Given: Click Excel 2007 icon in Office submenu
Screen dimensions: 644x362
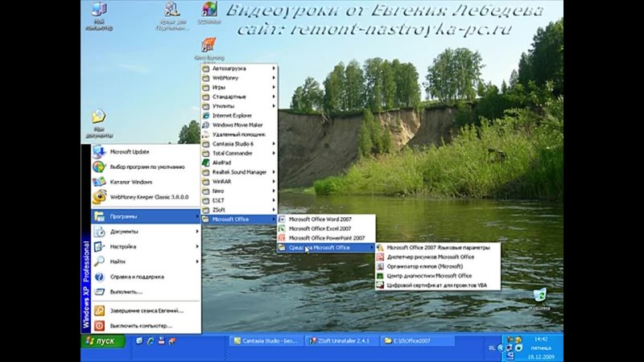Looking at the screenshot, I should tap(282, 228).
